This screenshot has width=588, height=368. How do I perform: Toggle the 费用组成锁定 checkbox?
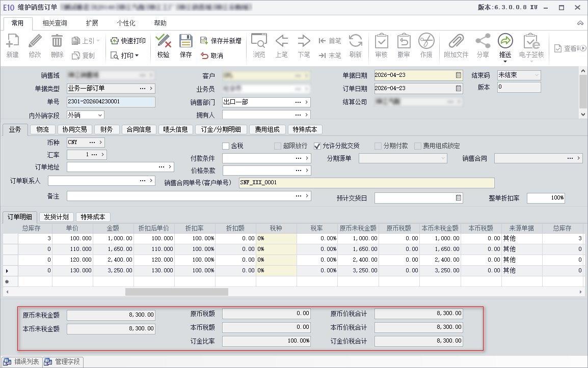pyautogui.click(x=418, y=146)
